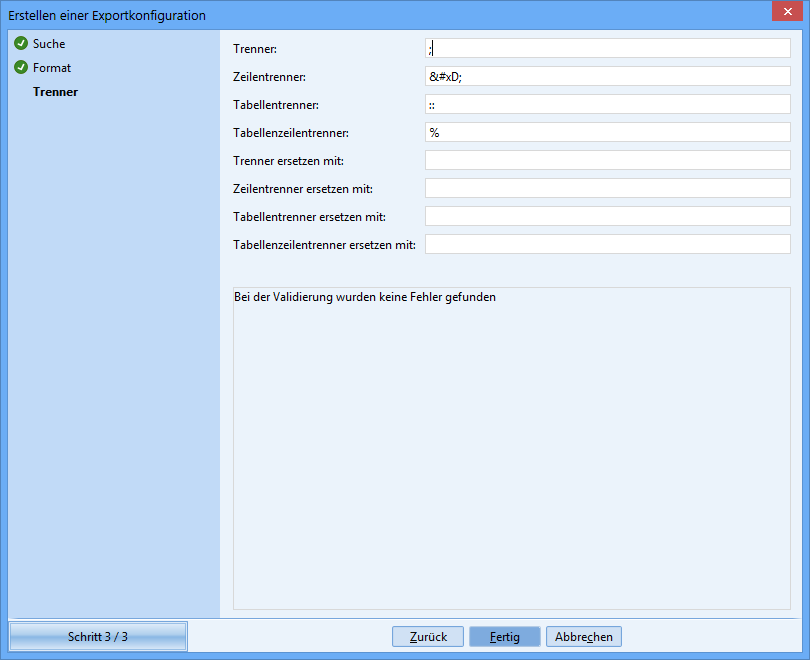Screen dimensions: 810x660
Task: Go to the Suche wizard step
Action: point(49,44)
